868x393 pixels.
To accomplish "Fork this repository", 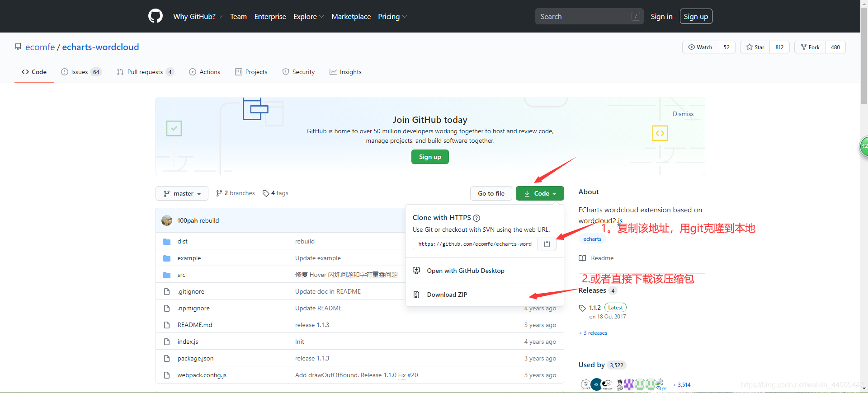I will click(810, 47).
